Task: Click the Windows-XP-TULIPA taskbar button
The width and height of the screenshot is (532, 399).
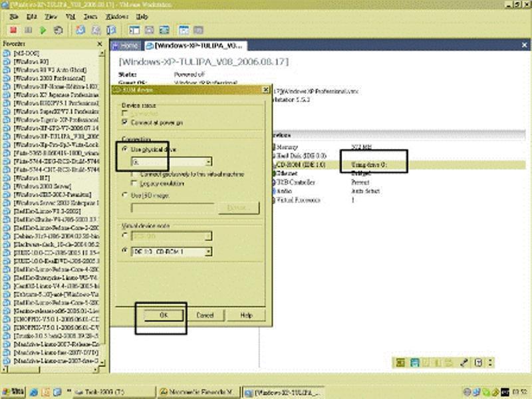Action: click(x=283, y=392)
